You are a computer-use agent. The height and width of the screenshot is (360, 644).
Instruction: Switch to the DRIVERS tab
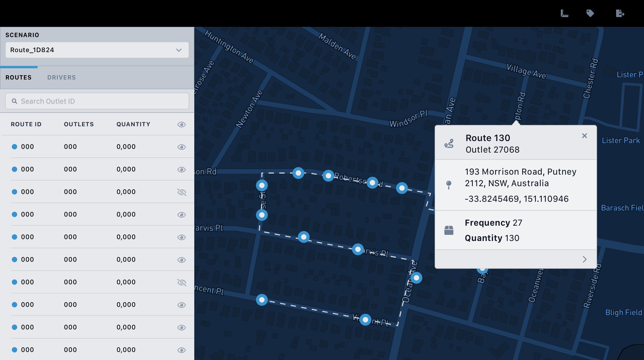[x=61, y=77]
